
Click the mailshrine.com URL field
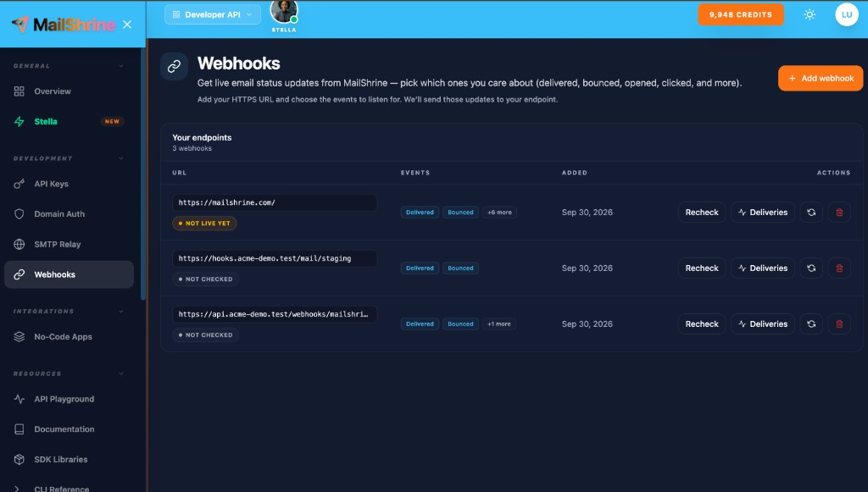[x=275, y=202]
